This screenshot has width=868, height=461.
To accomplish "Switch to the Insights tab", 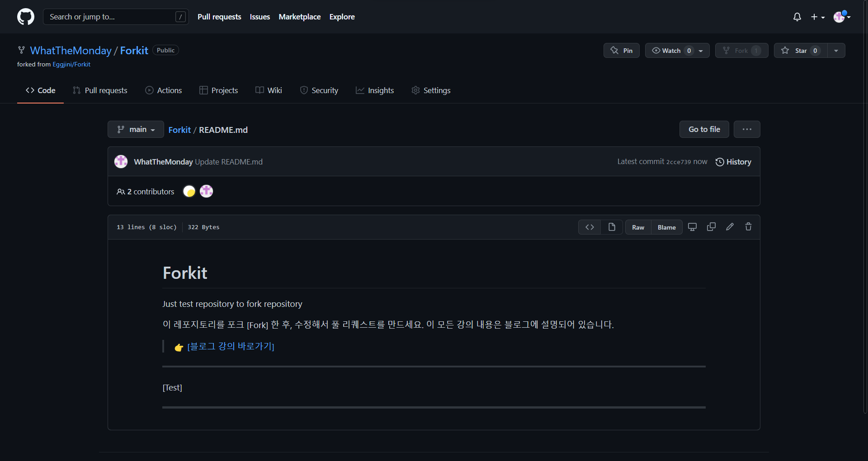I will coord(375,90).
